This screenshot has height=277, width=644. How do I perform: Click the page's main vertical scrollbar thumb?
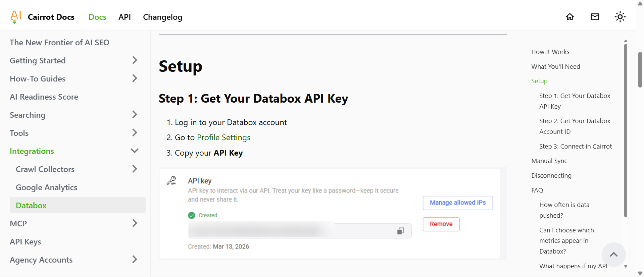click(x=640, y=70)
